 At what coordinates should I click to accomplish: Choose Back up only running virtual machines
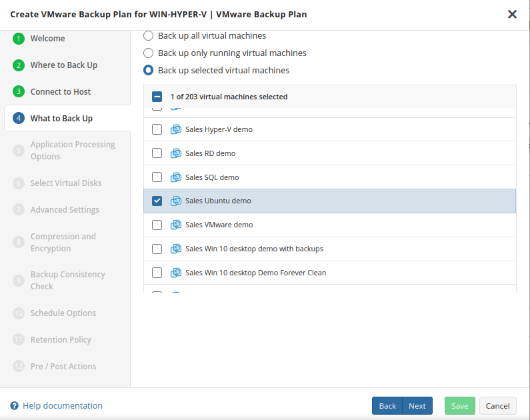(x=149, y=53)
